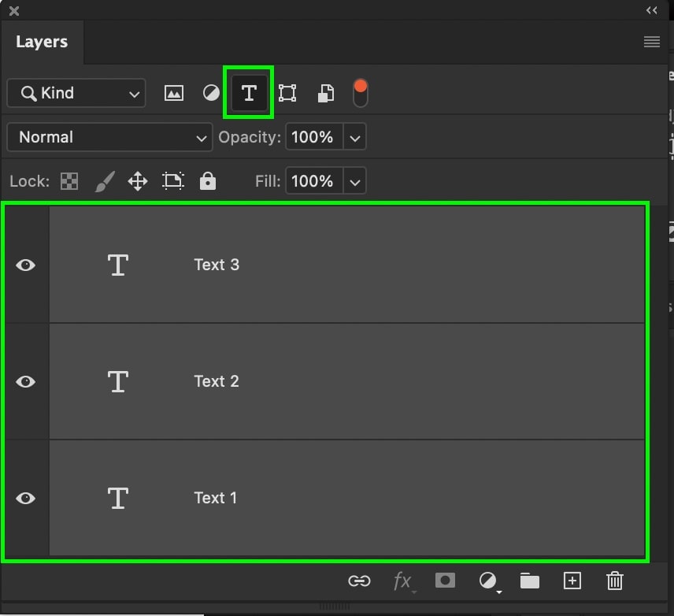
Task: Select the adjustment layers filter icon
Action: (211, 92)
